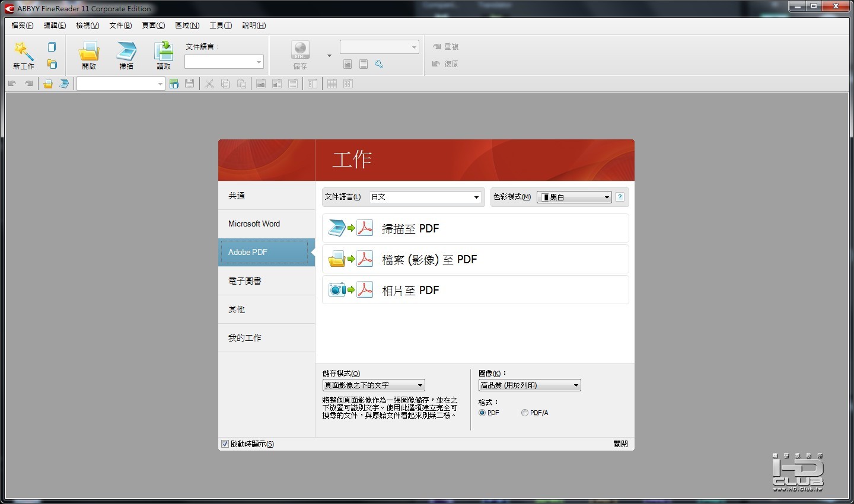Click the 儲存 HTML save icon
Screen dimensions: 854x504
pos(300,56)
